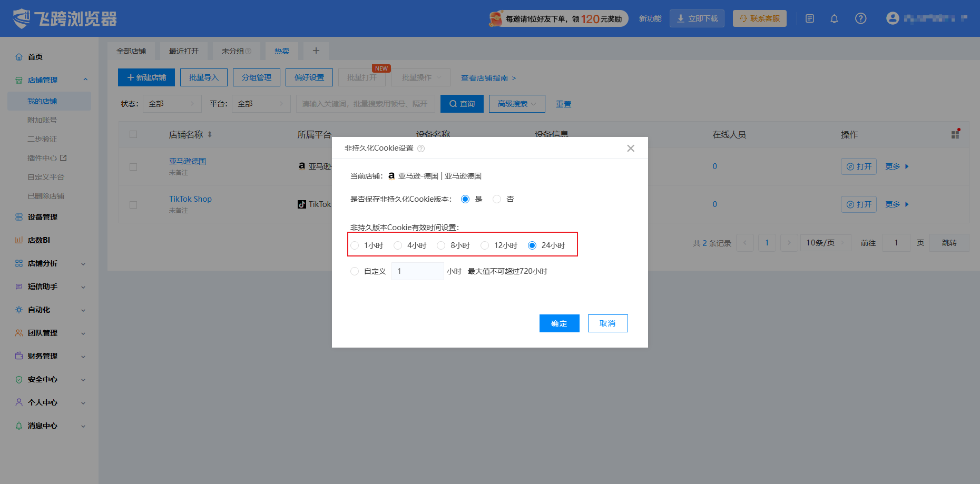Click 取消 to cancel the dialog

coord(608,323)
